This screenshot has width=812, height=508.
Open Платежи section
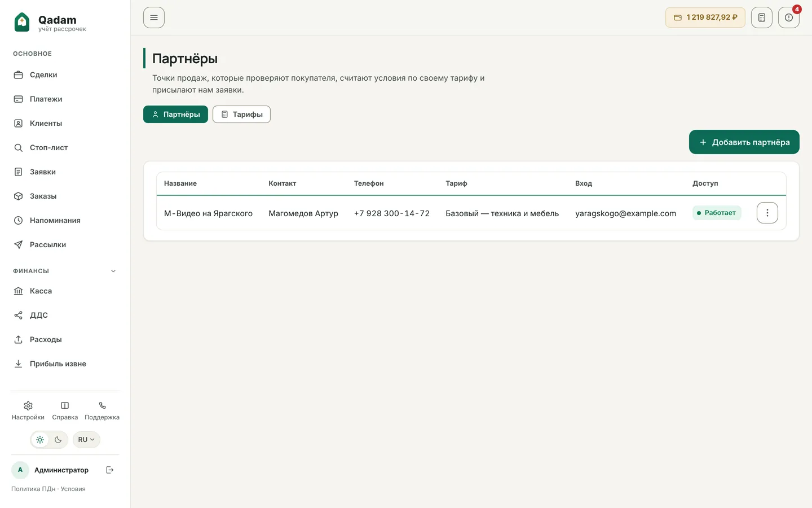tap(65, 99)
